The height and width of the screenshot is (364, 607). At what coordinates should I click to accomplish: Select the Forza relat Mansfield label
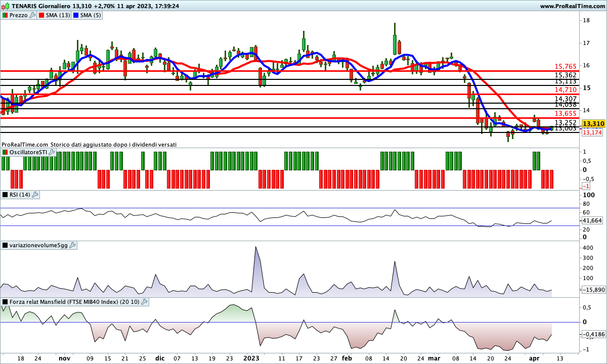tap(74, 302)
